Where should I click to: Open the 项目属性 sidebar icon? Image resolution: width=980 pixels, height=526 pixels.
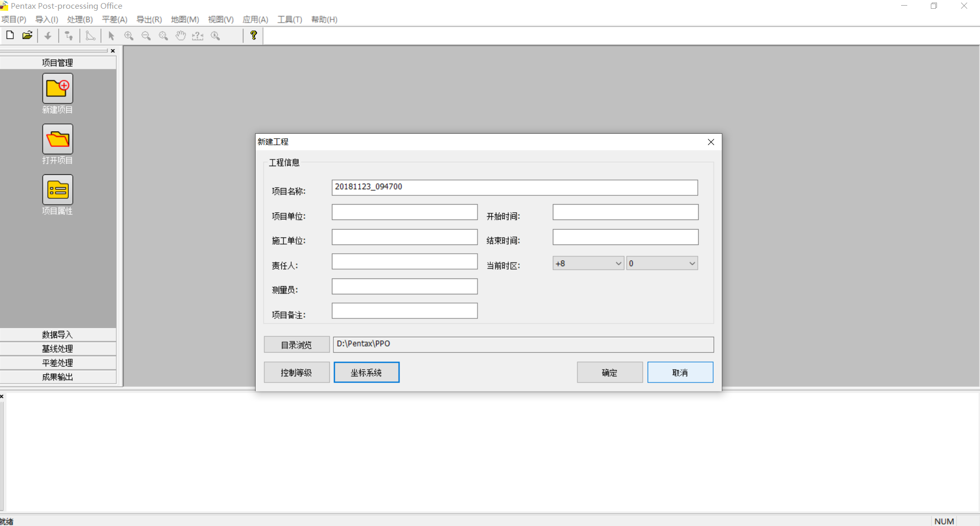tap(57, 190)
